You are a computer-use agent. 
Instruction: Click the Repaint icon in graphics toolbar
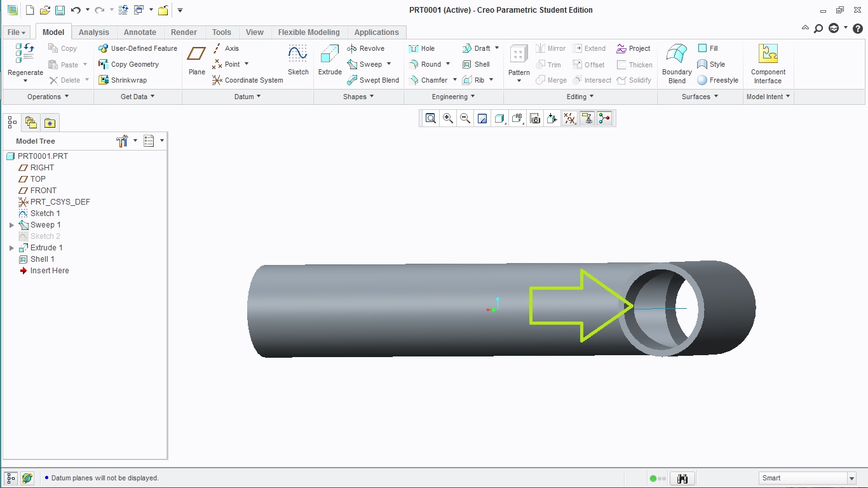(482, 118)
